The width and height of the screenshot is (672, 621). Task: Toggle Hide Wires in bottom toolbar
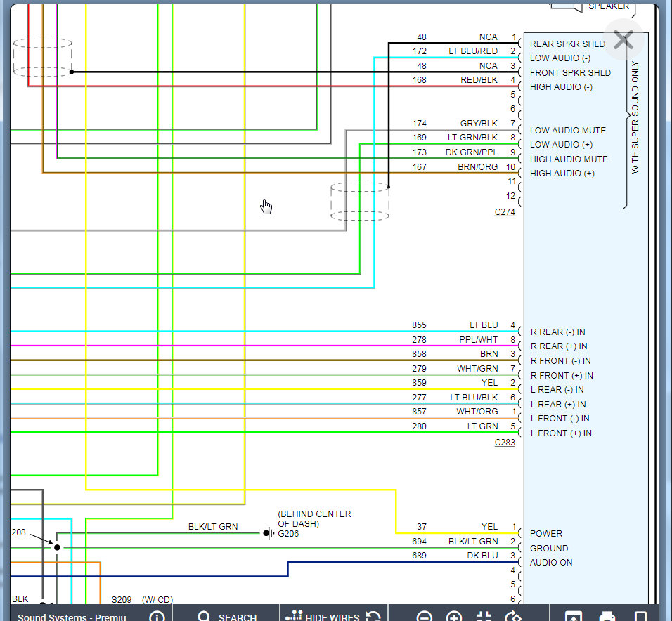[323, 616]
